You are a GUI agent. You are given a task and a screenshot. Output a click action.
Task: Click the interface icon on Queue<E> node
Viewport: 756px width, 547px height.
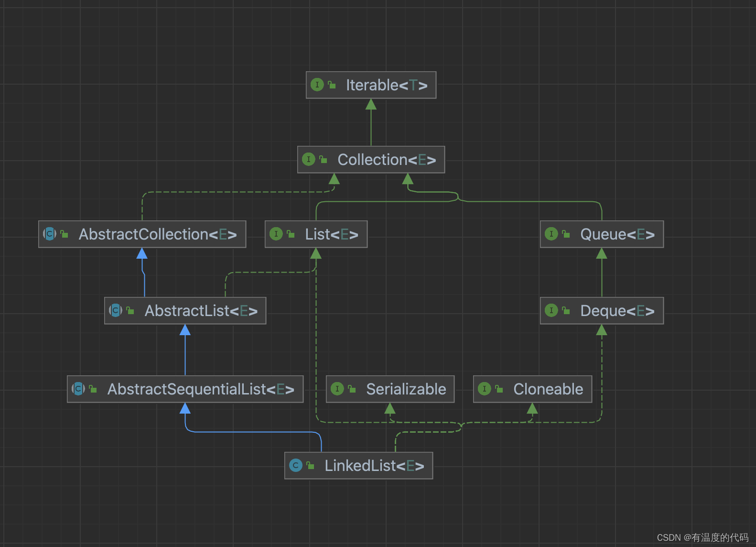point(551,234)
